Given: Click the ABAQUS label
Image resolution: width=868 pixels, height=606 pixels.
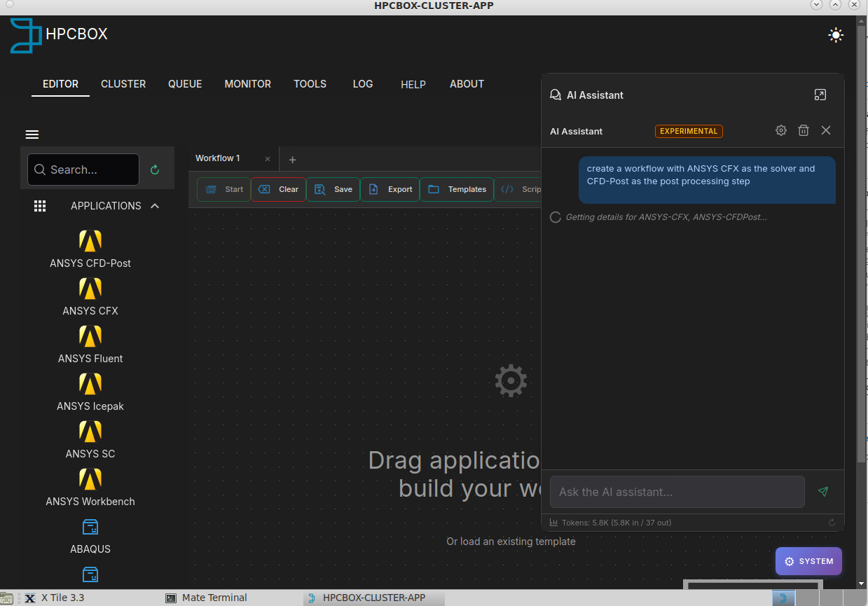Looking at the screenshot, I should [x=90, y=549].
